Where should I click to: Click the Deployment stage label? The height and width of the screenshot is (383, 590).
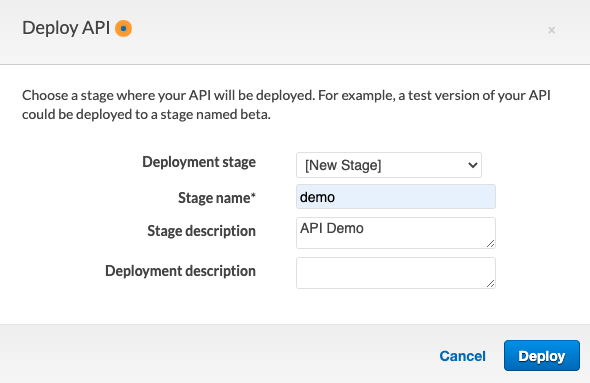[199, 162]
